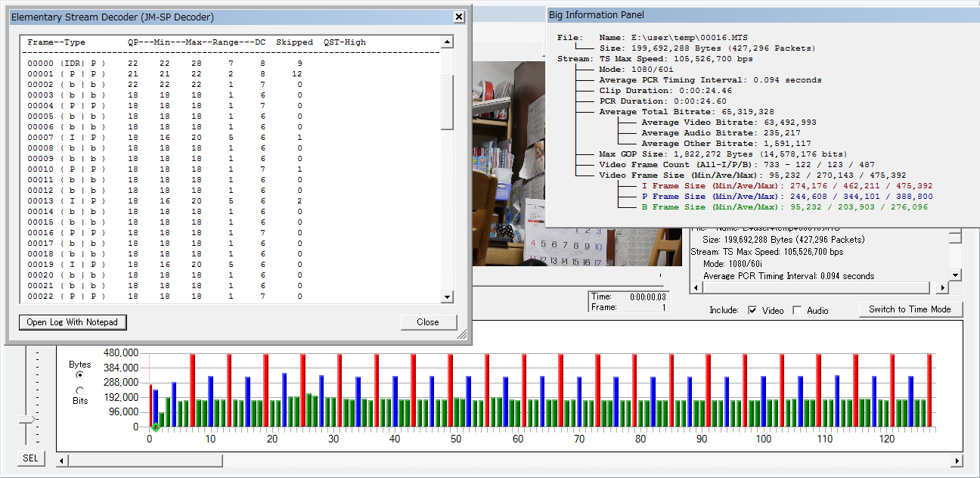This screenshot has height=478, width=980.
Task: Select the Bits radio button
Action: point(80,390)
